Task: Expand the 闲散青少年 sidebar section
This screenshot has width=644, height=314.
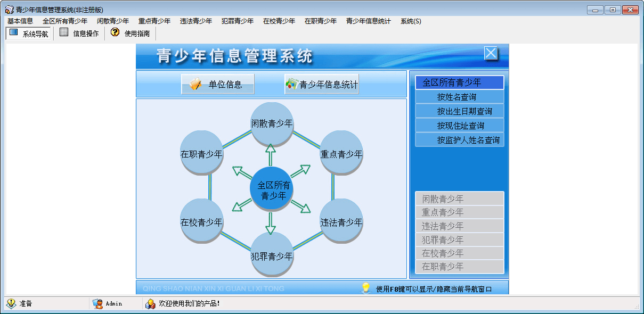Action: point(459,199)
